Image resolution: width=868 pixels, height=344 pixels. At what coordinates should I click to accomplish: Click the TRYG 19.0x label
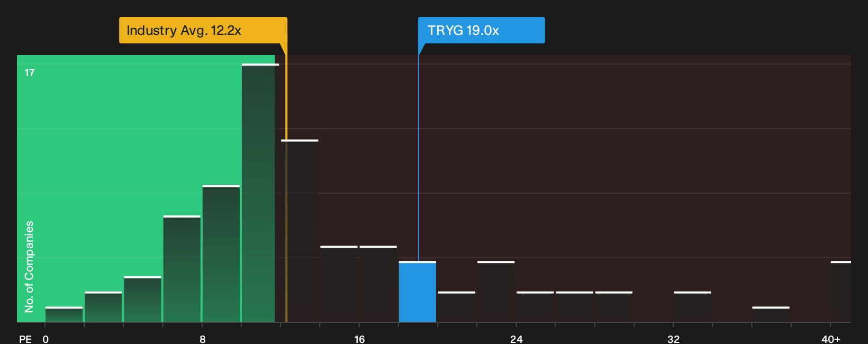(481, 30)
